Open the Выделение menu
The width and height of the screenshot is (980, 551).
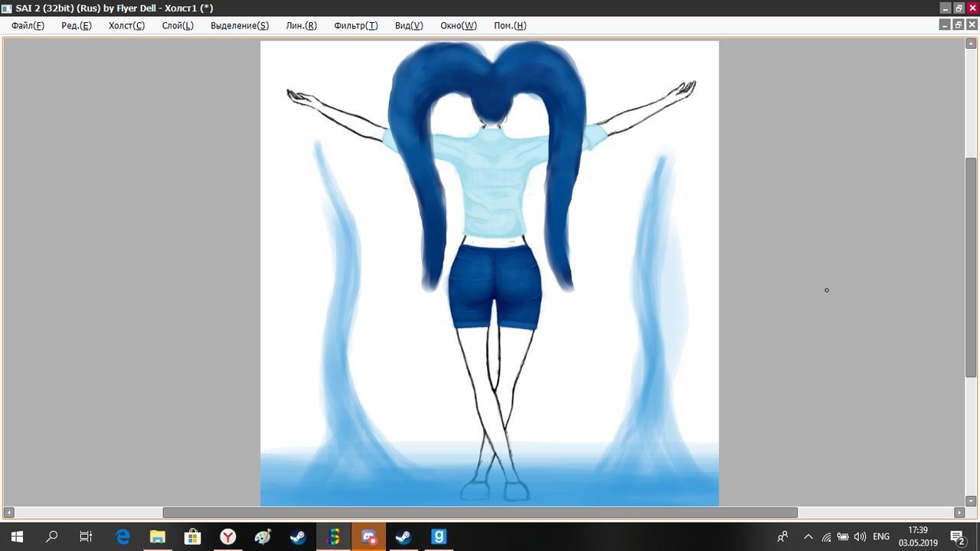point(240,25)
